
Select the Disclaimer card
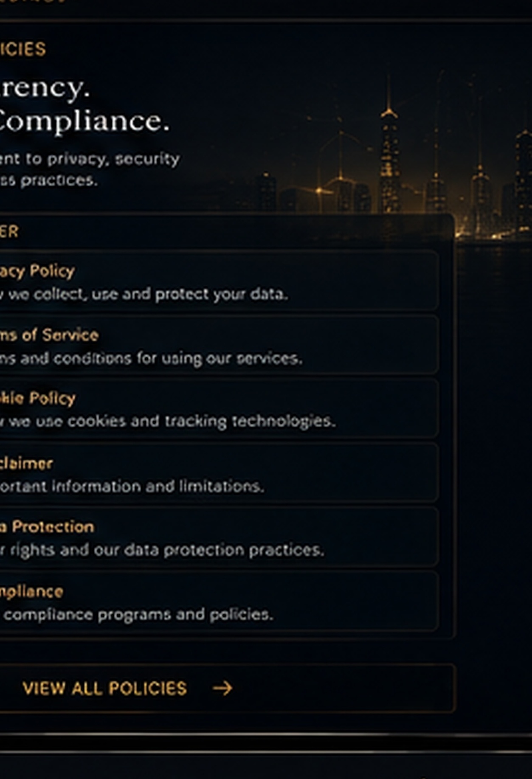coord(219,472)
